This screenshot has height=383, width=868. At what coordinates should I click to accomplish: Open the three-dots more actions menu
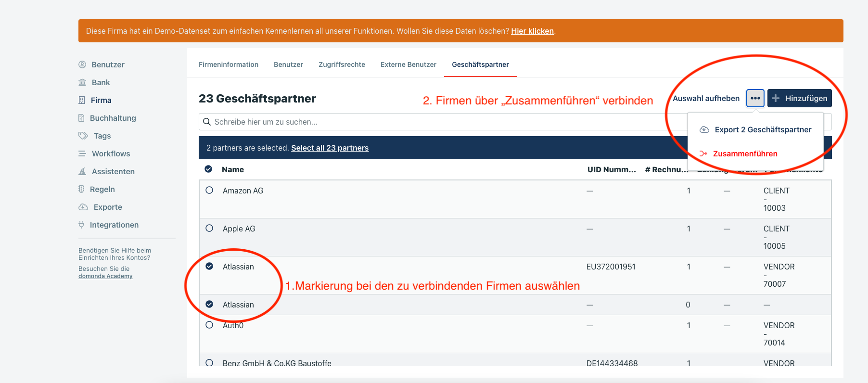(x=755, y=98)
